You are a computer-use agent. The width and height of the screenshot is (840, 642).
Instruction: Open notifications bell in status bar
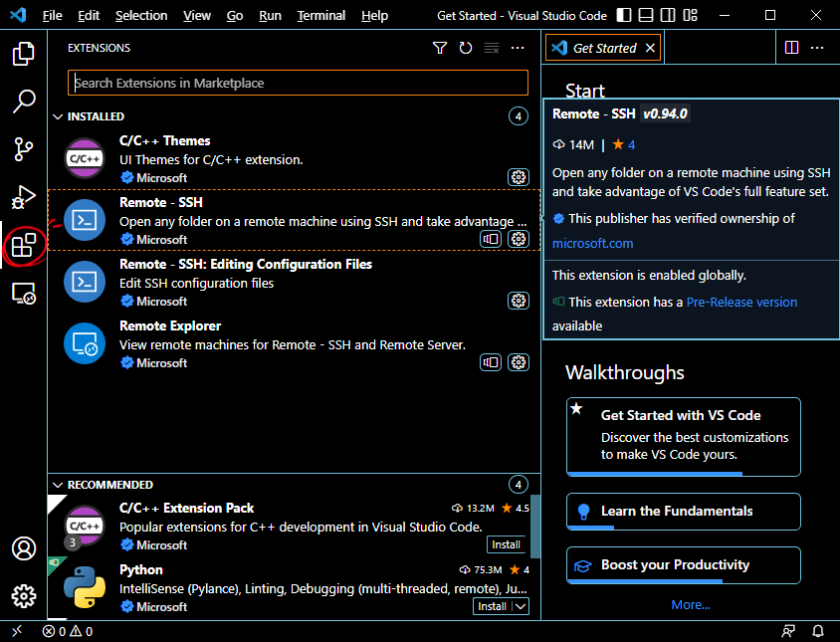[x=818, y=631]
